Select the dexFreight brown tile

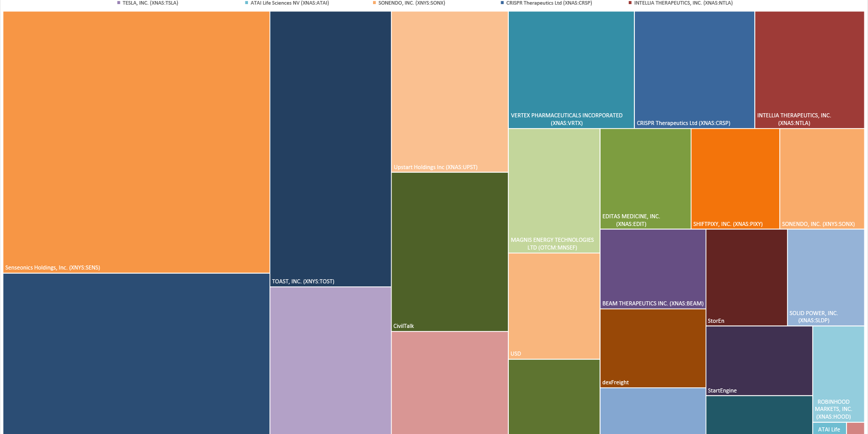click(x=652, y=348)
